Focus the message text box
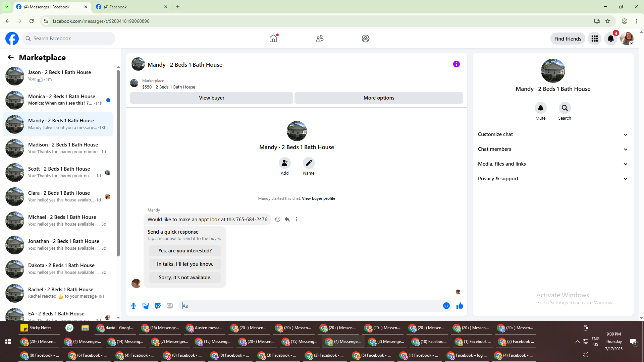This screenshot has height=362, width=644. [x=310, y=306]
